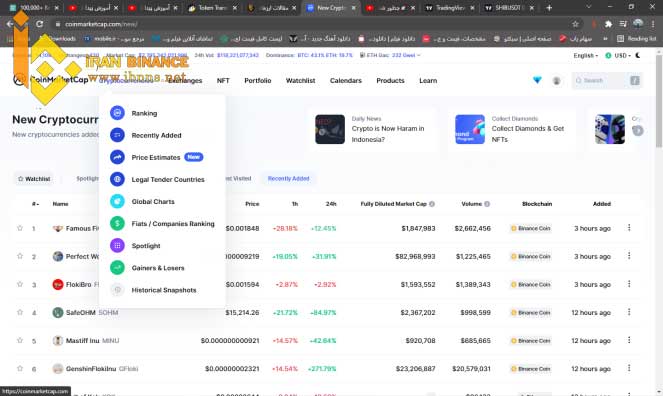
Task: Sort by the Price column
Action: point(252,204)
